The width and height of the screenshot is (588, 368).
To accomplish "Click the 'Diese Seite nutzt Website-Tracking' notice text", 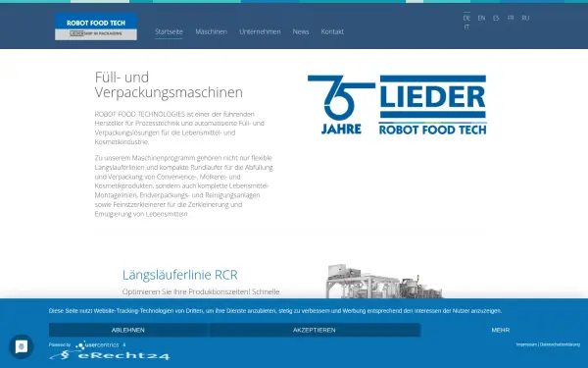I will pos(274,311).
